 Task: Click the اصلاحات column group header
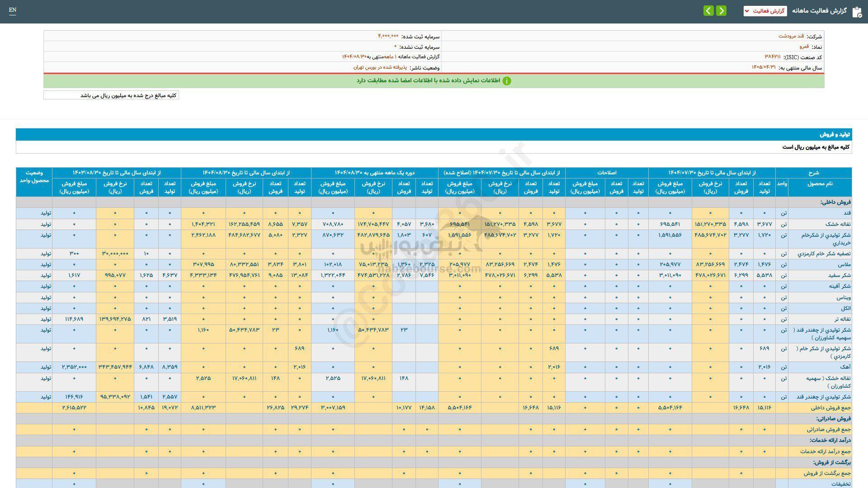pos(606,173)
